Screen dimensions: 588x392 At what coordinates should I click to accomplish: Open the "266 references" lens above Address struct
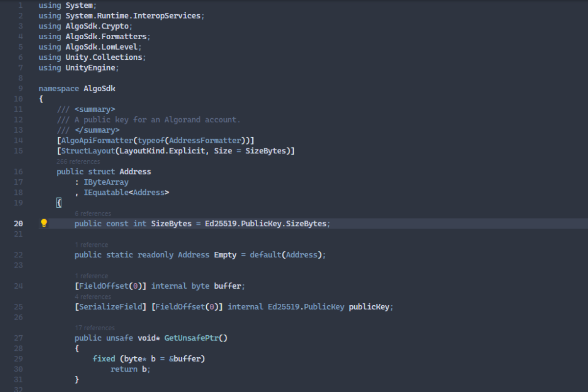(78, 161)
